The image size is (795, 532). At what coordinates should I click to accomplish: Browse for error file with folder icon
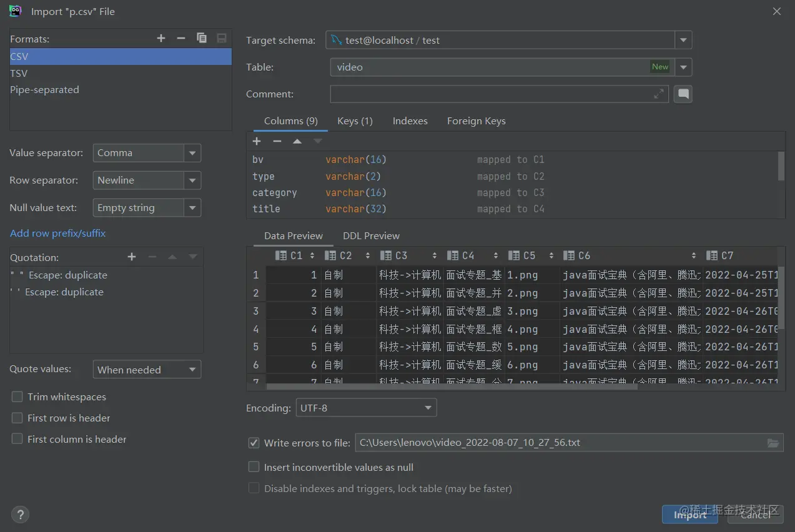pos(773,443)
